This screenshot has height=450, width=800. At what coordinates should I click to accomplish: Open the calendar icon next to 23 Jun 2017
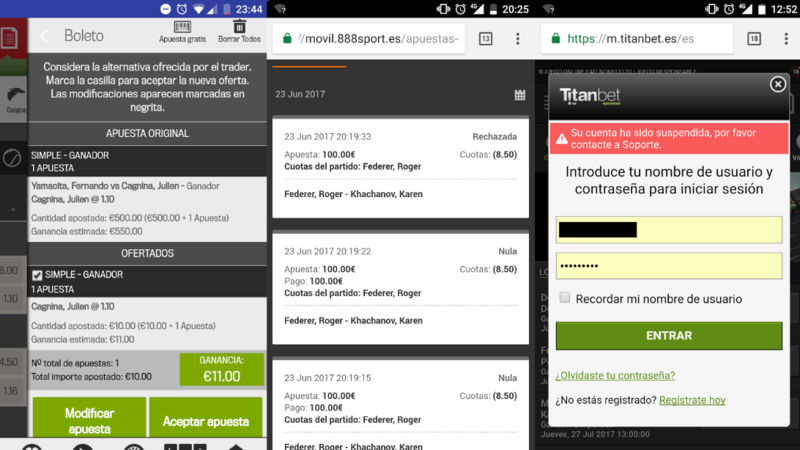[520, 94]
